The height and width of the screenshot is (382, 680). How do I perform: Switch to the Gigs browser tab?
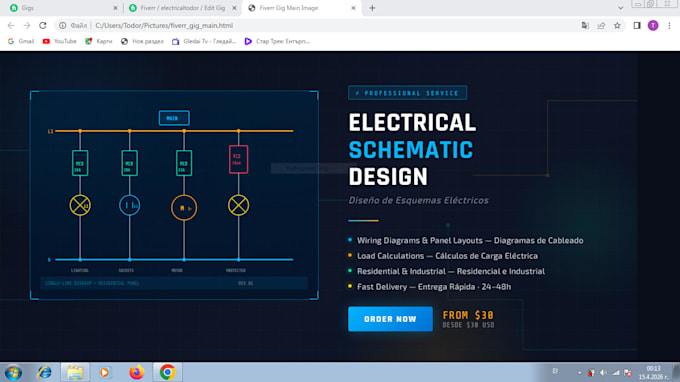point(63,8)
